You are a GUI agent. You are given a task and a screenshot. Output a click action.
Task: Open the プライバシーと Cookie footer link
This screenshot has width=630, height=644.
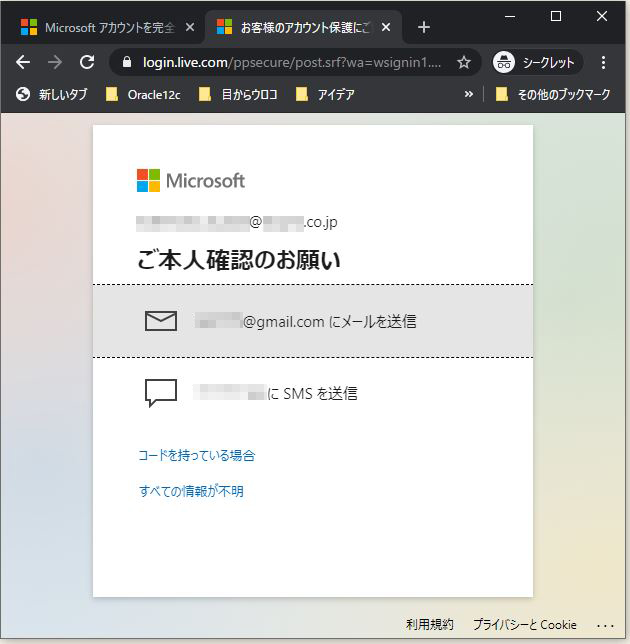(x=525, y=624)
